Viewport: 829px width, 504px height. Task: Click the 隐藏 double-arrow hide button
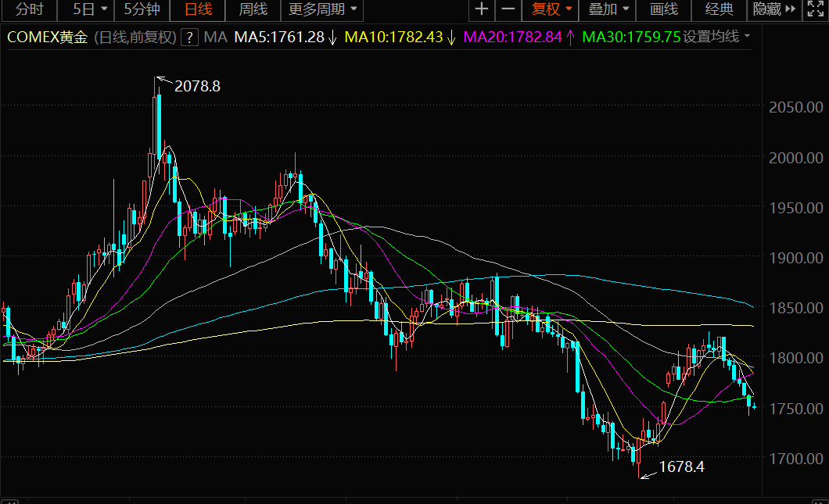(x=774, y=9)
